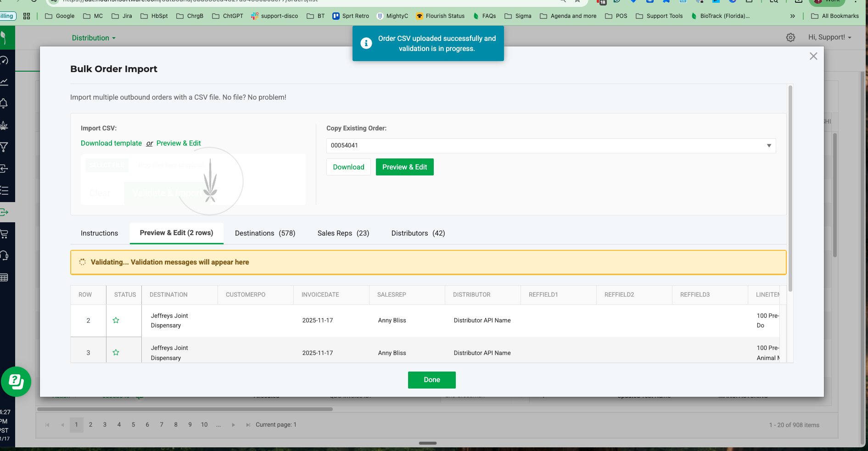Select the Preview & Edit (2 rows) tab
Screen dimensions: 868x451
[177, 233]
